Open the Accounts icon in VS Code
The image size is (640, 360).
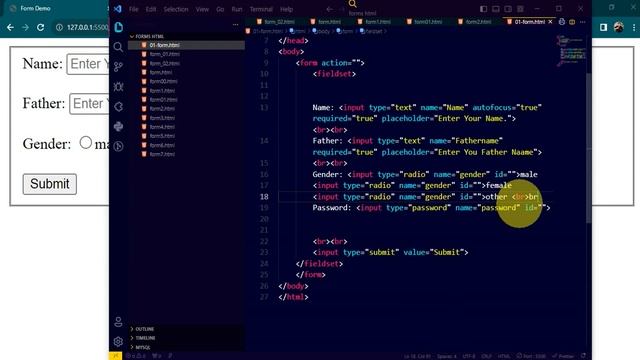(x=118, y=322)
